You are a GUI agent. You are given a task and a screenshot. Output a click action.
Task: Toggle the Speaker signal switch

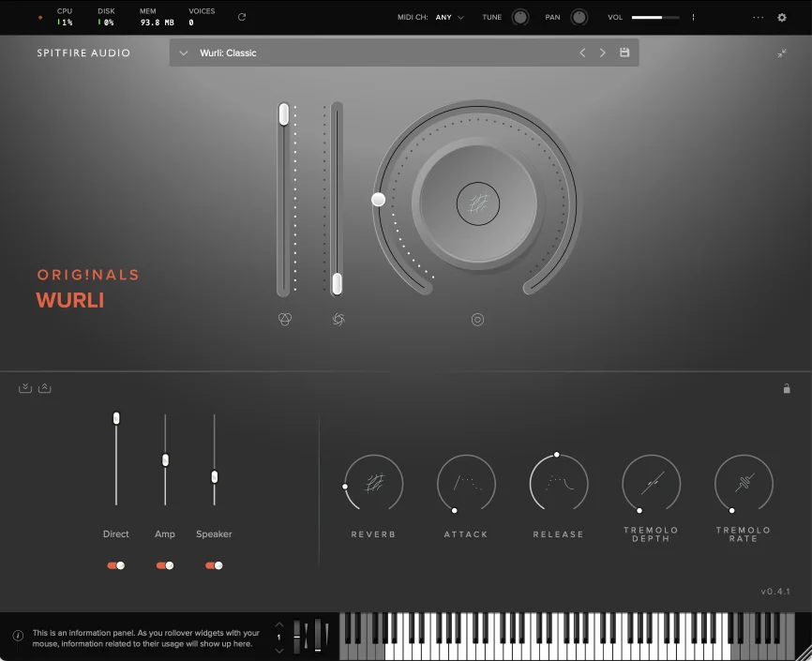click(x=214, y=565)
